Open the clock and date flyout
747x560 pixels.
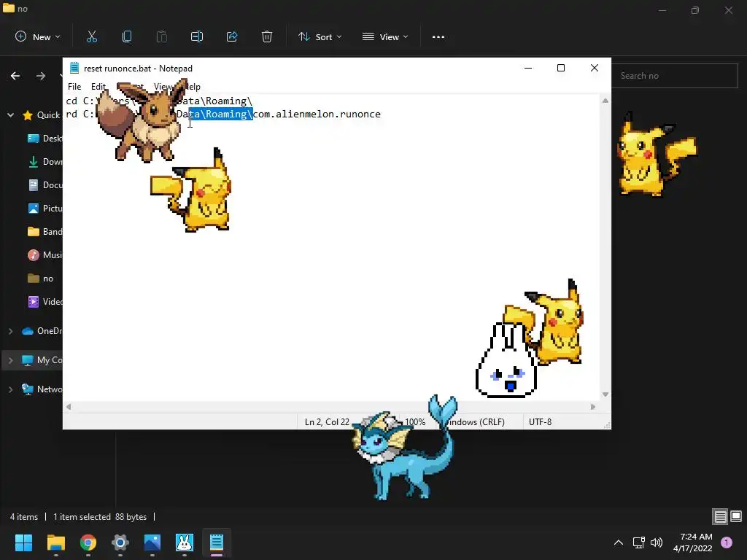pyautogui.click(x=692, y=542)
